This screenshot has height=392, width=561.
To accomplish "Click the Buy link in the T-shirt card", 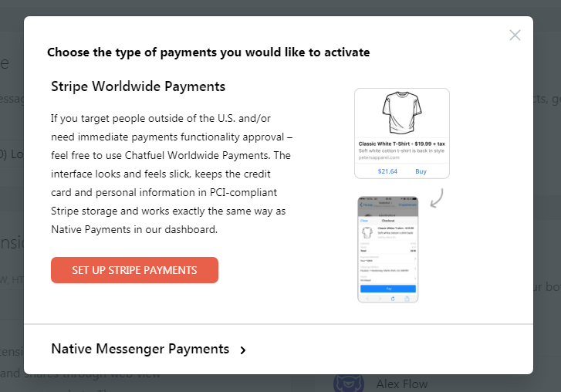I will click(x=421, y=171).
